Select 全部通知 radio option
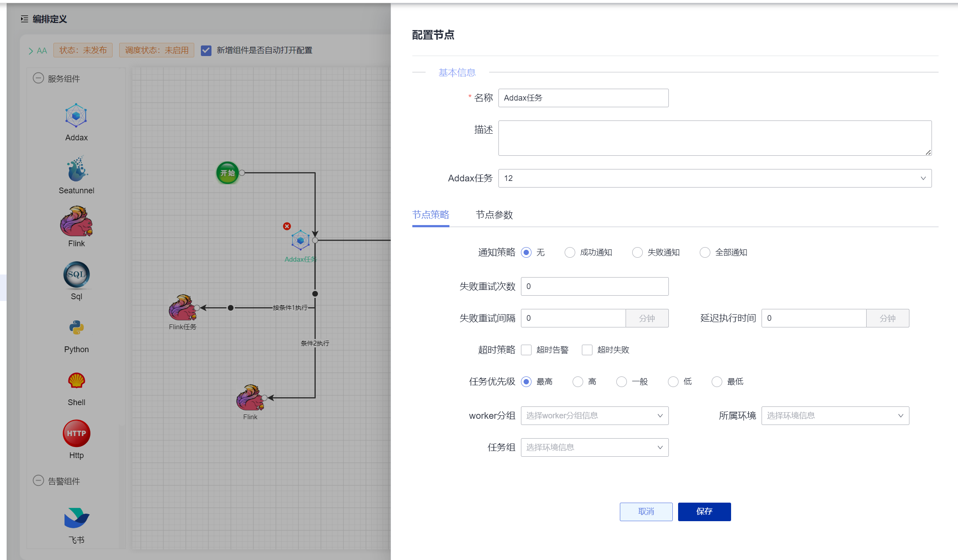The width and height of the screenshot is (958, 560). (x=705, y=252)
